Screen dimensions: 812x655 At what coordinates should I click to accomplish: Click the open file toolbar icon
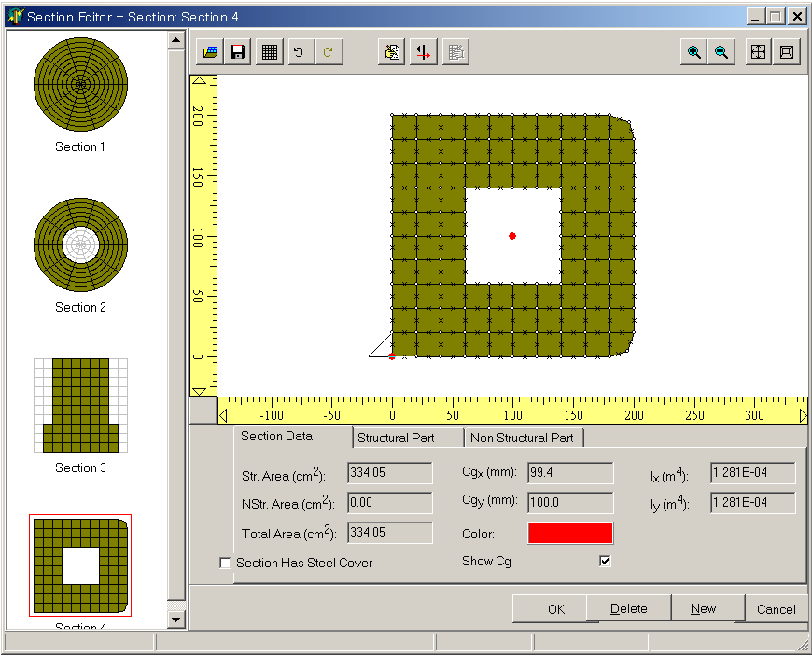click(x=210, y=52)
